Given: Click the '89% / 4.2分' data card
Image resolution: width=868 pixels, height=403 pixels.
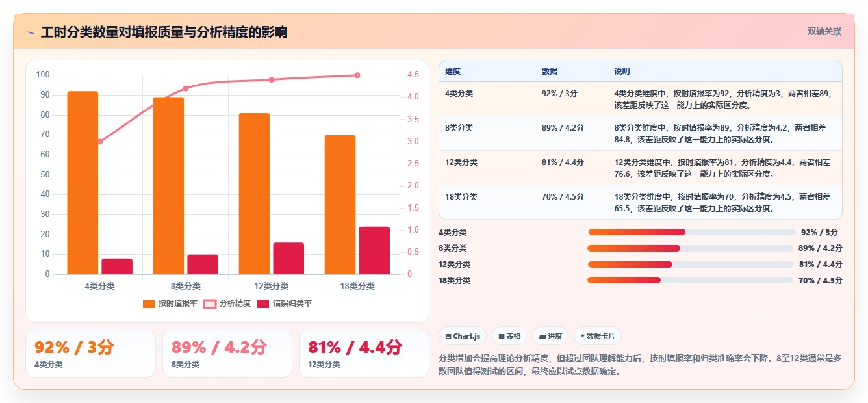Looking at the screenshot, I should [227, 354].
